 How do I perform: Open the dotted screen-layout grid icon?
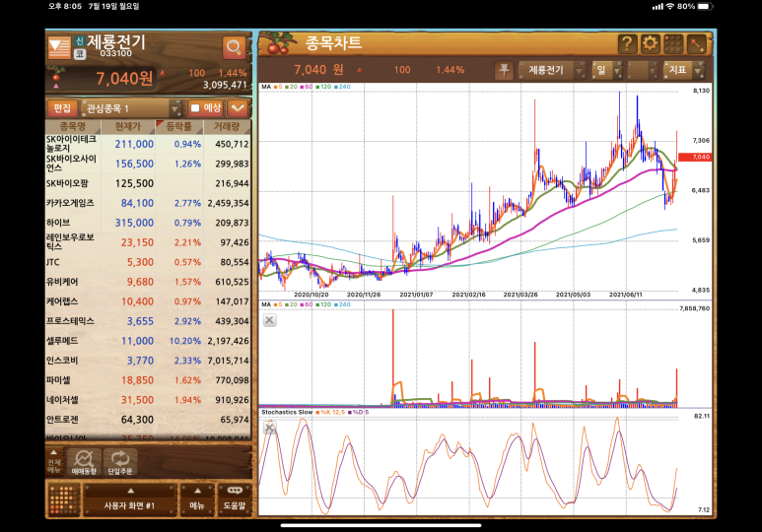coord(64,499)
